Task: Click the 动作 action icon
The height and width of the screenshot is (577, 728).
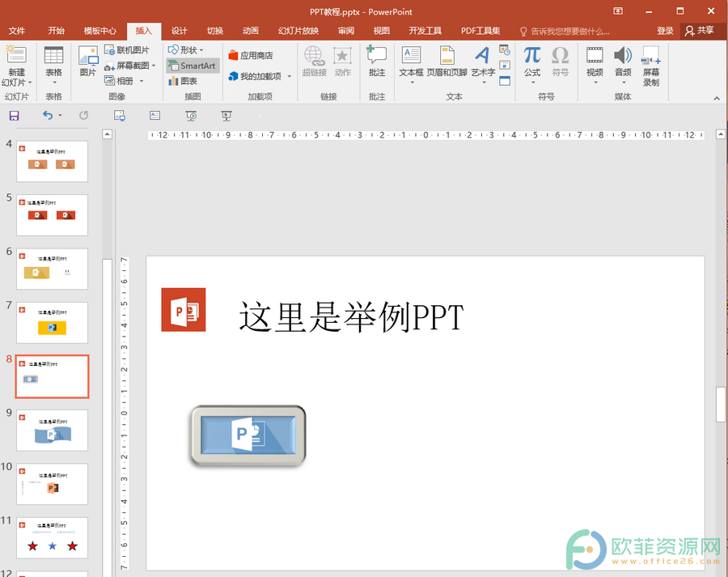Action: coord(342,55)
